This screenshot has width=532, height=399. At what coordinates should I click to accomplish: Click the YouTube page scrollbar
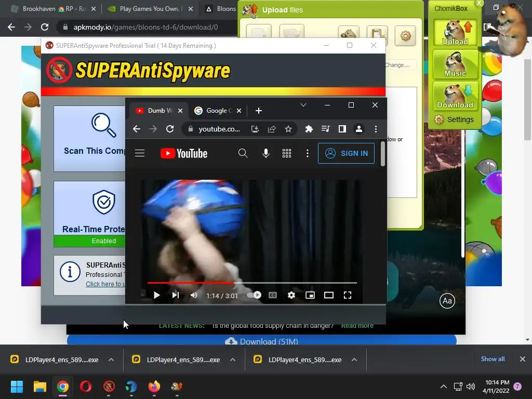(383, 154)
